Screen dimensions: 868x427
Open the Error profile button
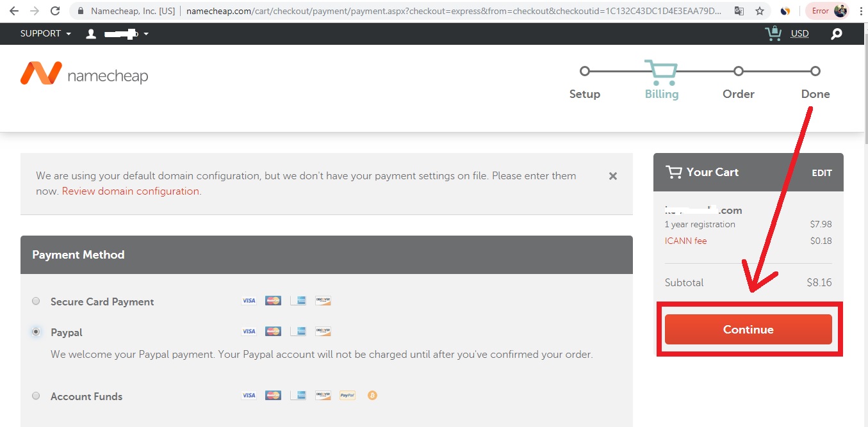point(827,11)
